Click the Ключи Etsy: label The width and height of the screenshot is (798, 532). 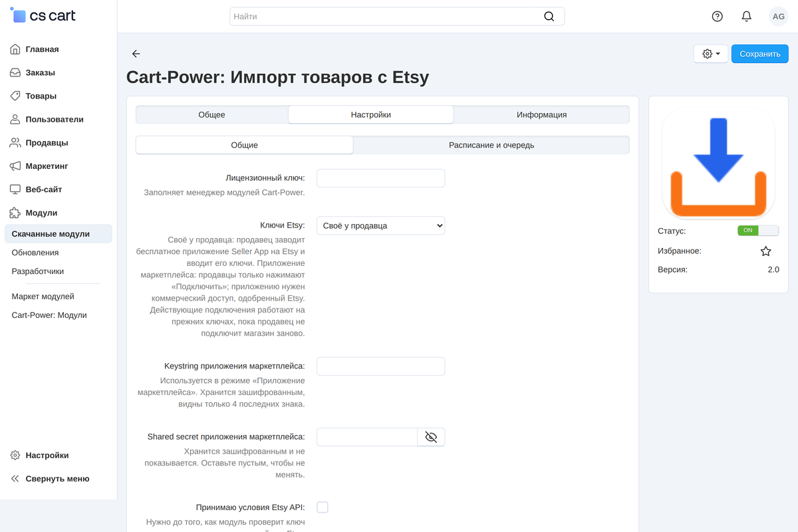click(283, 225)
